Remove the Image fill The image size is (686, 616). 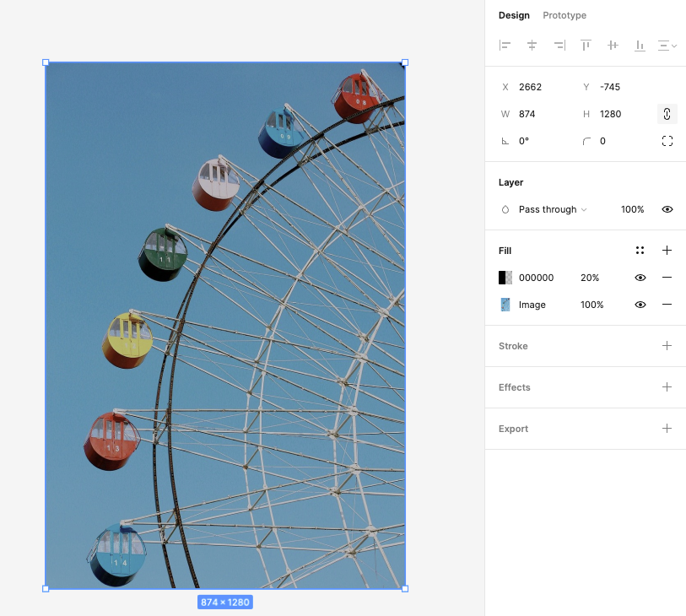667,305
